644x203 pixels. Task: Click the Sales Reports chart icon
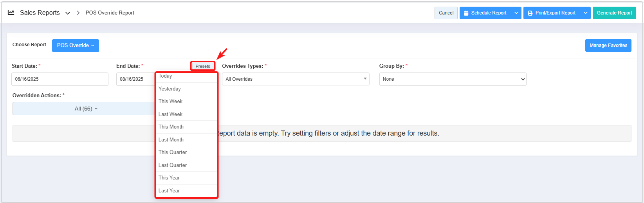pos(11,13)
